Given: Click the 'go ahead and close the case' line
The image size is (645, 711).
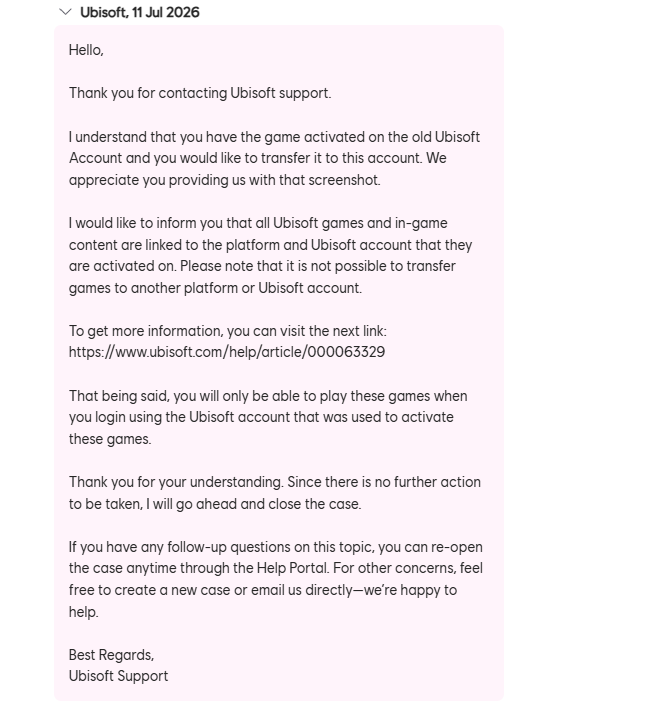Looking at the screenshot, I should click(215, 504).
